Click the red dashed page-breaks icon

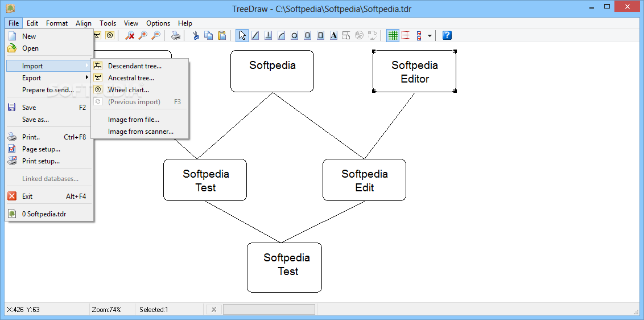(x=406, y=35)
